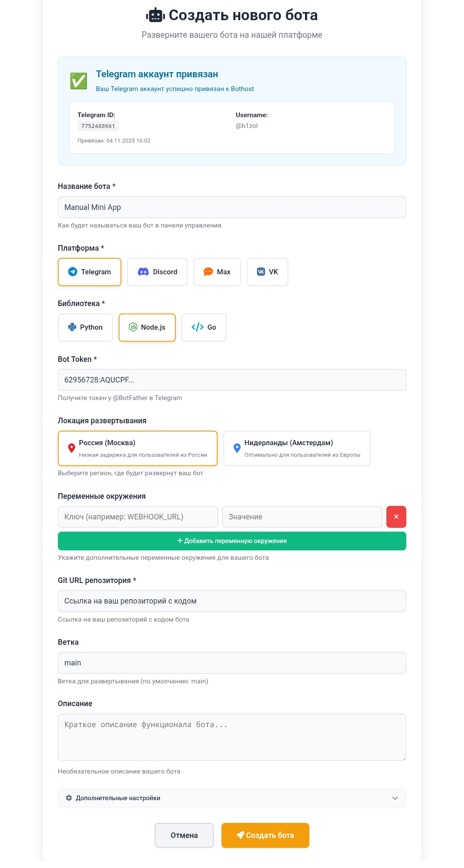
Task: Click the Node.js hexagon icon
Action: (133, 327)
